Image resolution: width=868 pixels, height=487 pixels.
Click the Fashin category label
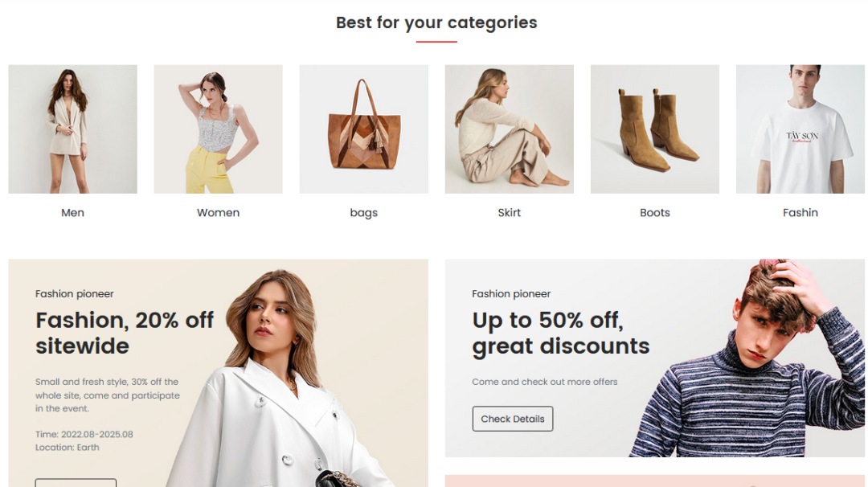pos(800,212)
